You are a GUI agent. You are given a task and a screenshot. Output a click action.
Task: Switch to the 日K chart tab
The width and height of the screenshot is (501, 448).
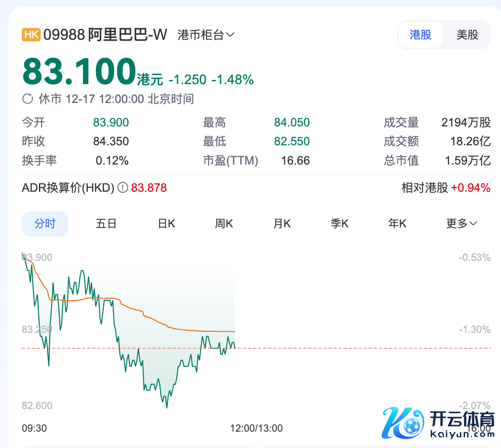[x=166, y=224]
